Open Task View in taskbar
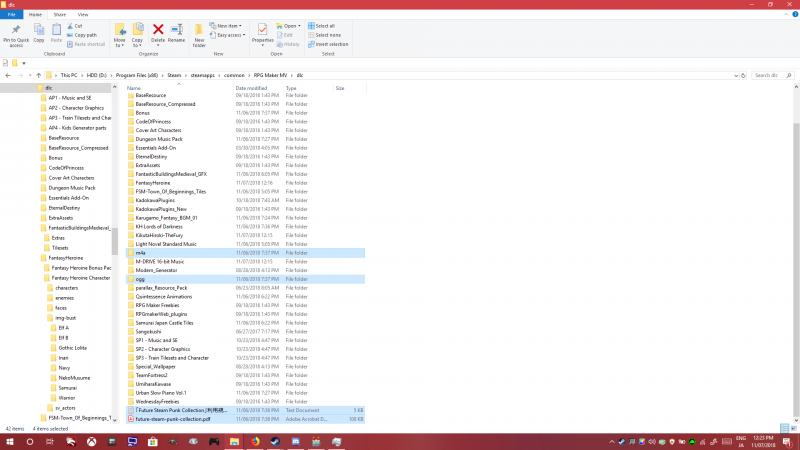800x450 pixels. click(49, 442)
